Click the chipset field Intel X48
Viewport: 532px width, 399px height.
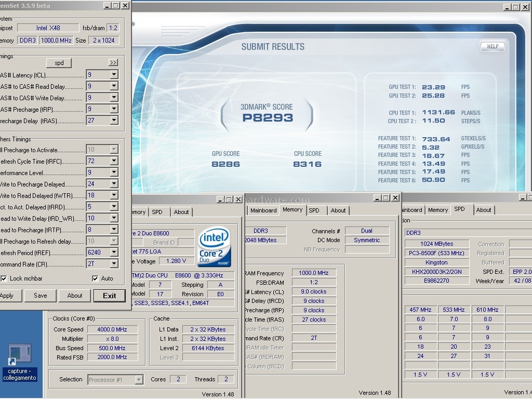click(x=48, y=28)
